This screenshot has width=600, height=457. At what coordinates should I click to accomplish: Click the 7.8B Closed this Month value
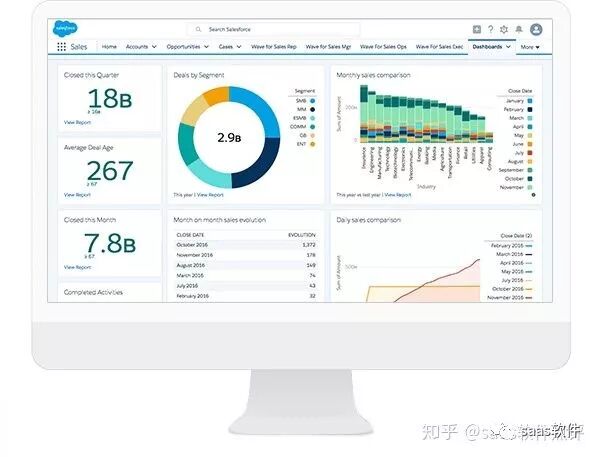click(x=110, y=243)
